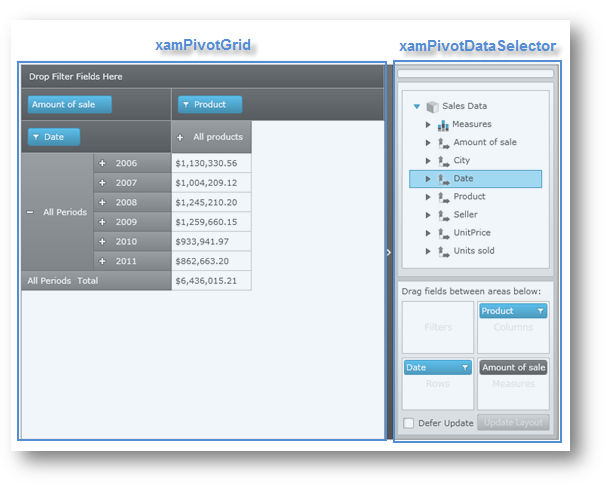The width and height of the screenshot is (607, 495).
Task: Open the Product dropdown in Columns area
Action: [x=541, y=311]
